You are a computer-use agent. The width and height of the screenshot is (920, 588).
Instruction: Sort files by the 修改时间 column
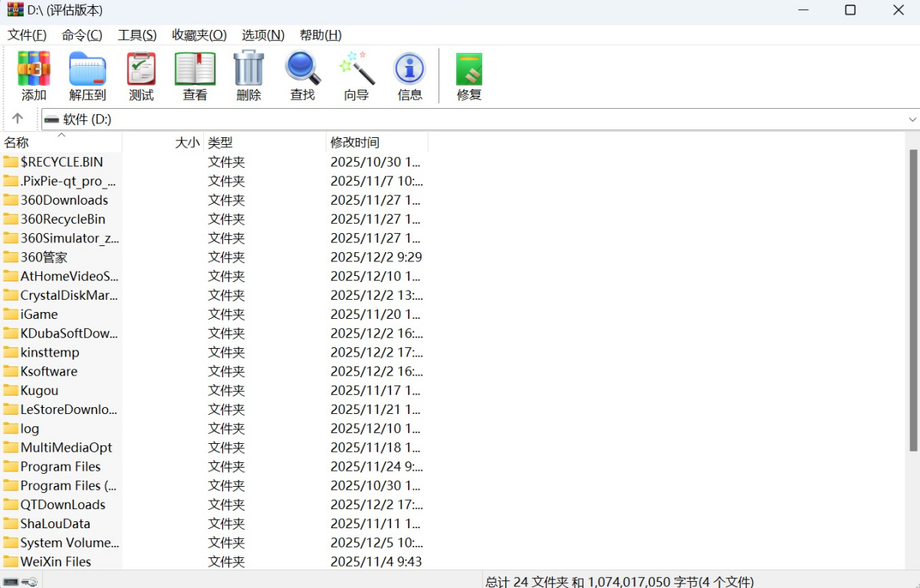[x=356, y=142]
